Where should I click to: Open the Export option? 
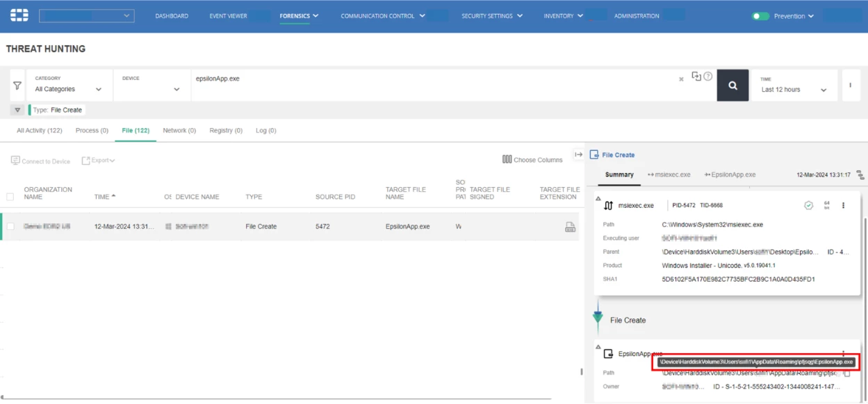coord(98,161)
